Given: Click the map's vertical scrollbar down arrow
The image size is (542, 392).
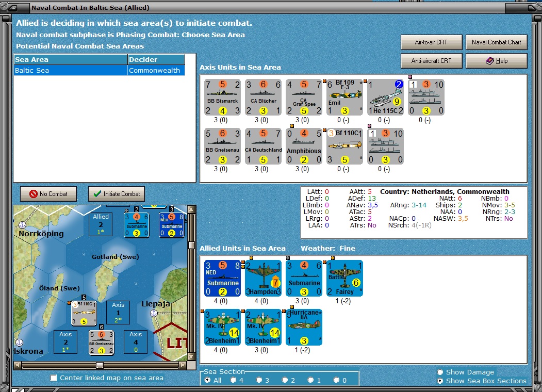Looking at the screenshot, I should (191, 356).
